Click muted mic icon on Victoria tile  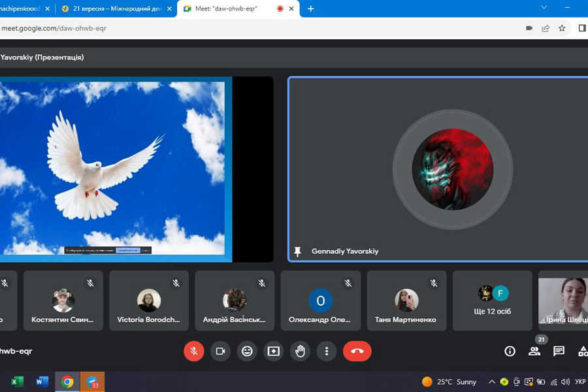click(x=176, y=283)
